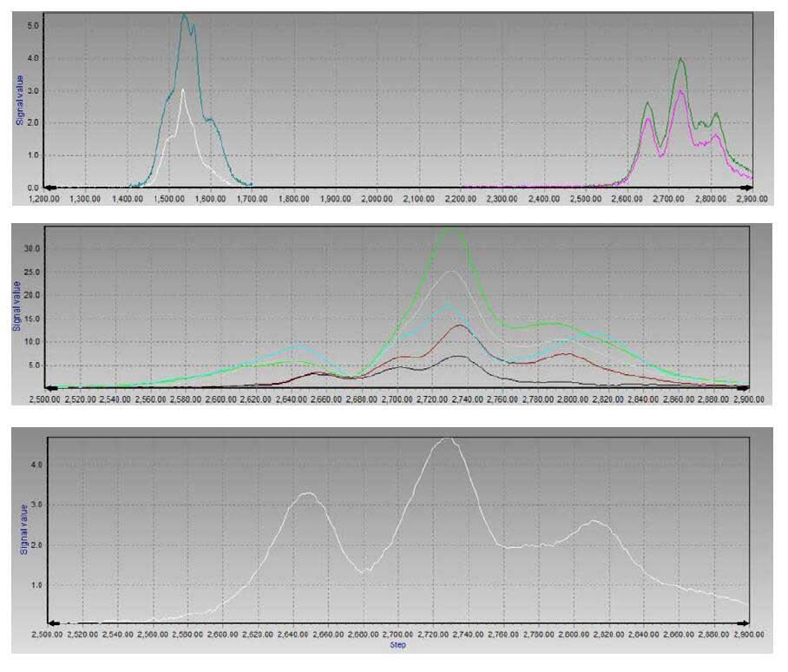This screenshot has height=672, width=788.
Task: Click the highest white peak in bottom chart
Action: click(447, 438)
